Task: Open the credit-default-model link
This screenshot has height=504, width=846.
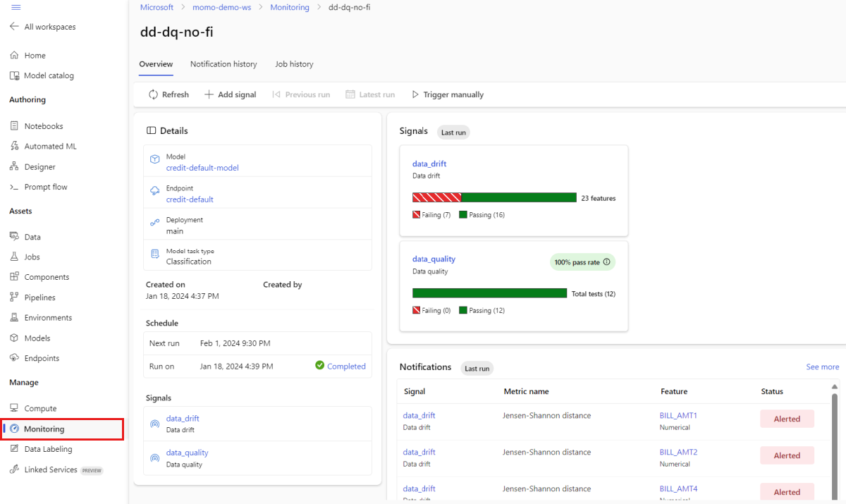Action: 202,168
